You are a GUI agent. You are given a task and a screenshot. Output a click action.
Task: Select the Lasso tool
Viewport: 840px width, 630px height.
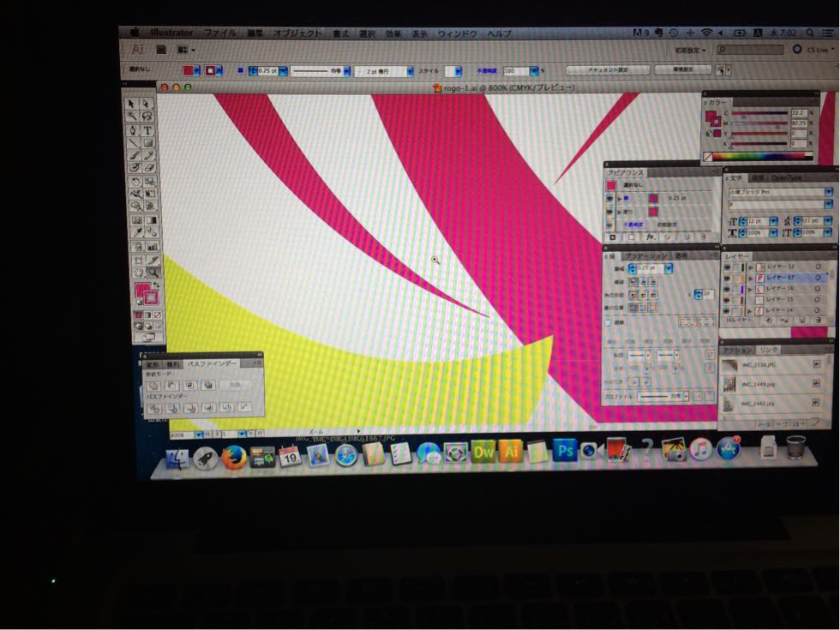pyautogui.click(x=147, y=117)
